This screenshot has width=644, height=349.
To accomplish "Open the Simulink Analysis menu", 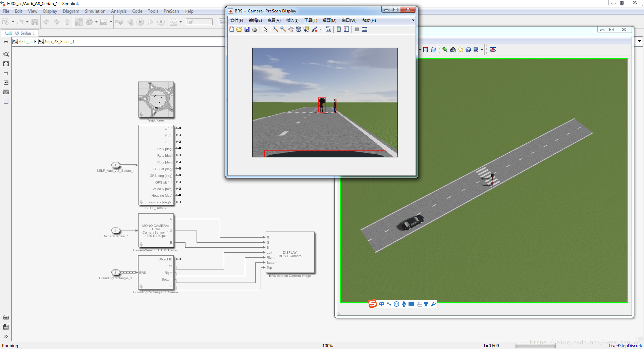I will (119, 11).
